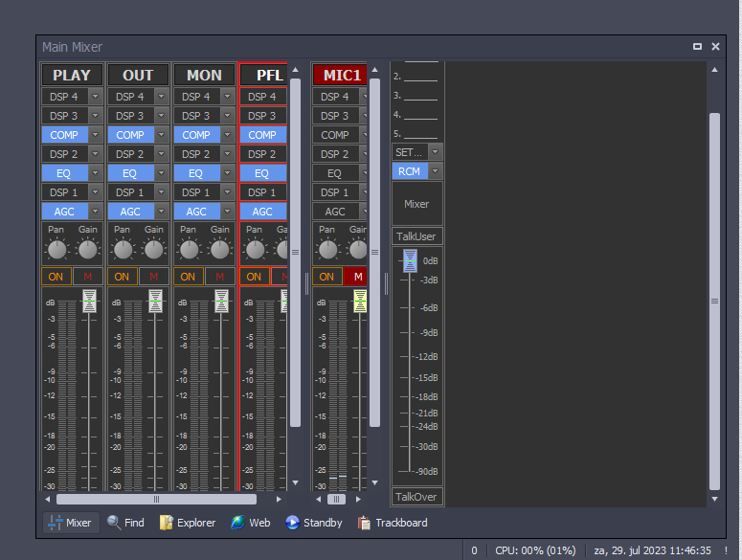Open the Explorer panel icon
Viewport: 742px width, 560px height.
[x=167, y=523]
